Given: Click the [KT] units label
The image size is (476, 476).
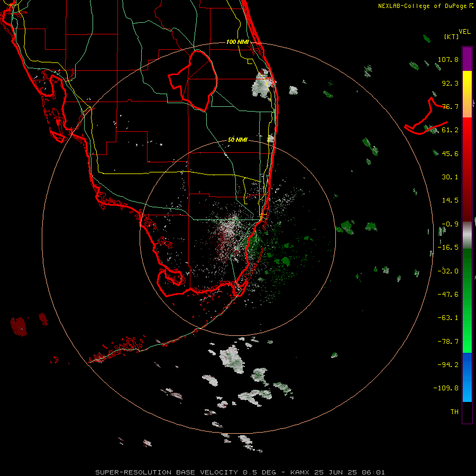Looking at the screenshot, I should tap(451, 36).
